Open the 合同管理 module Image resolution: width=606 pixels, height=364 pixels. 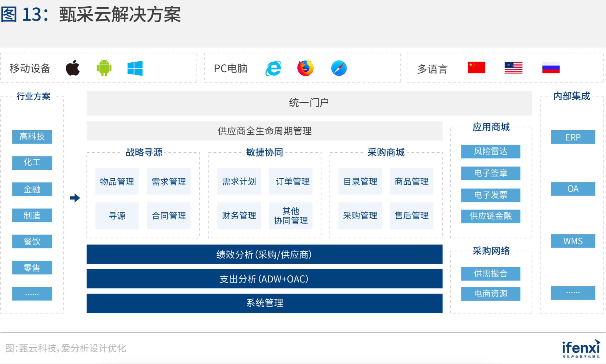[169, 216]
